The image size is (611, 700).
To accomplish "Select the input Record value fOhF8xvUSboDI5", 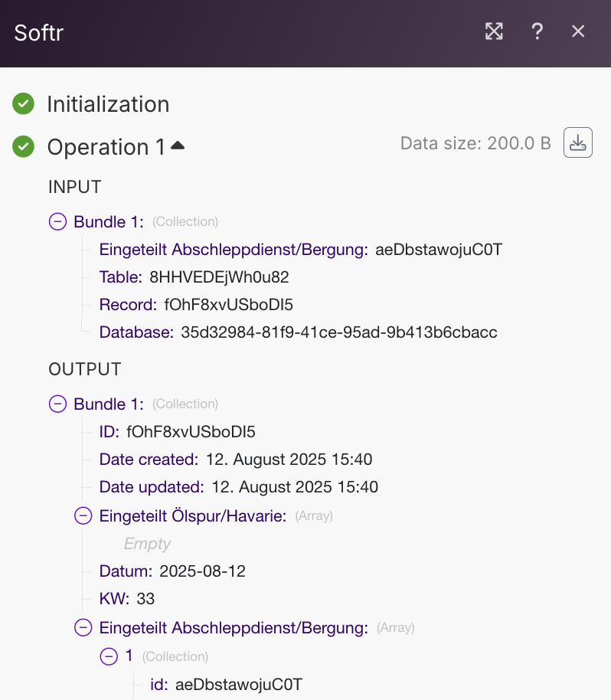I will (x=228, y=305).
